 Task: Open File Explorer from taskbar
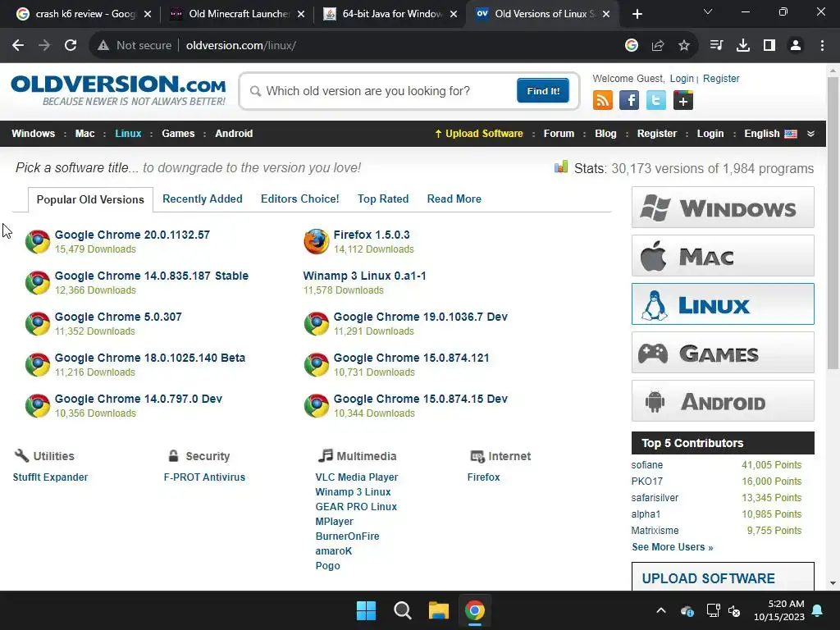[x=438, y=610]
